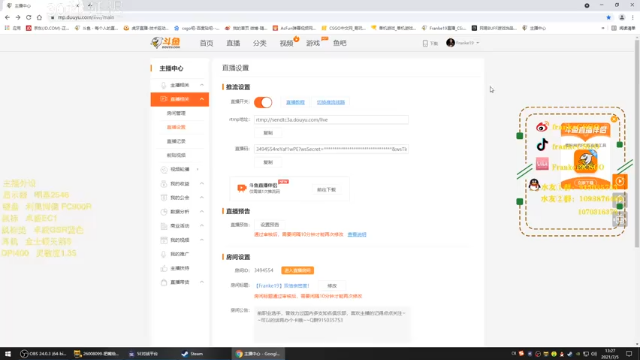Close the floating 斗鱼直播伴侣 ad popup

coord(614,119)
